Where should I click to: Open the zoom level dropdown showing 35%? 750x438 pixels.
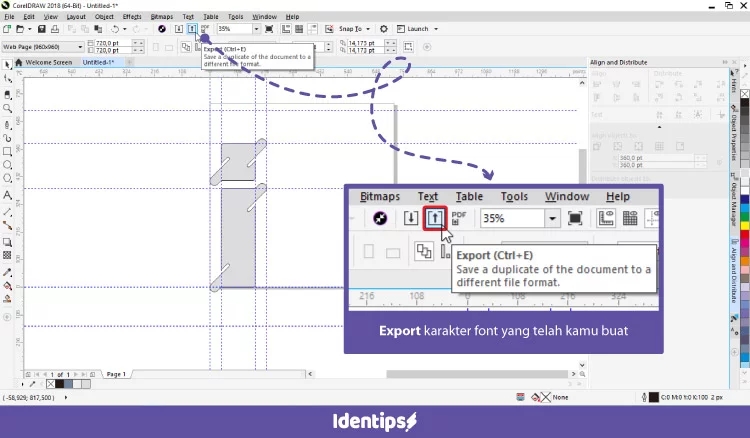[255, 29]
